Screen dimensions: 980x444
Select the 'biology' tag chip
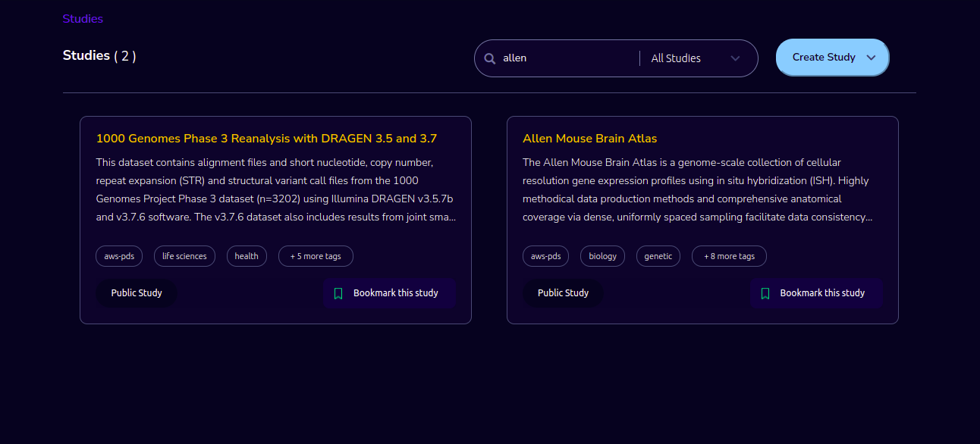point(603,256)
